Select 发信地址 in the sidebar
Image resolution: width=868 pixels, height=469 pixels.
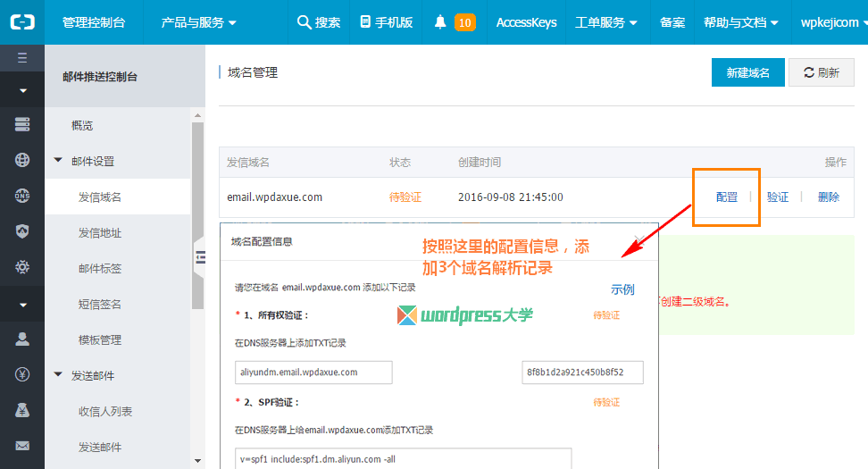pos(100,232)
